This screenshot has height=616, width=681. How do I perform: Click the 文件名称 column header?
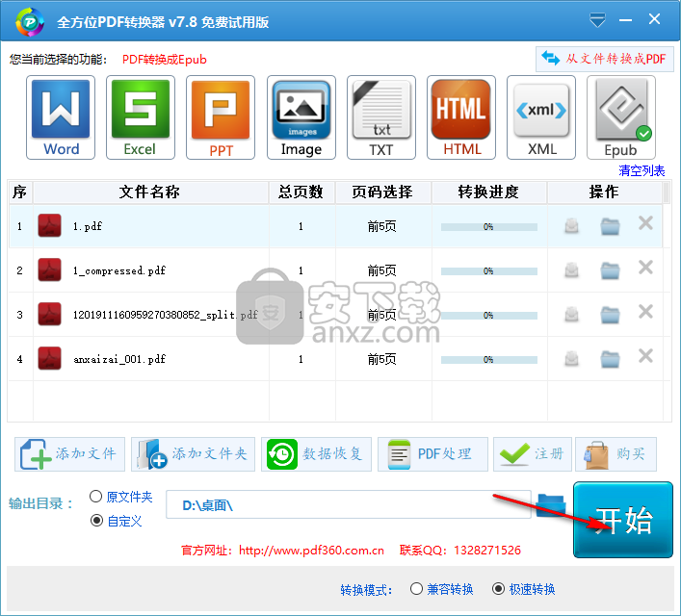pos(150,192)
